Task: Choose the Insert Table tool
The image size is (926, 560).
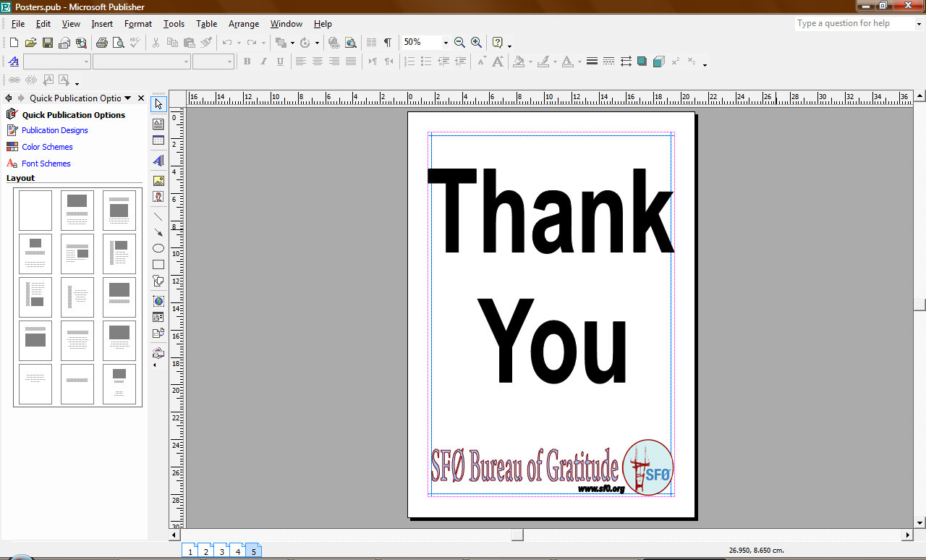Action: [x=158, y=140]
